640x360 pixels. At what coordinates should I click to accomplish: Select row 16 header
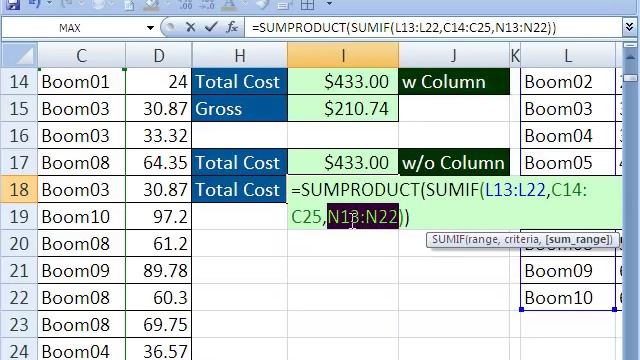(x=19, y=136)
